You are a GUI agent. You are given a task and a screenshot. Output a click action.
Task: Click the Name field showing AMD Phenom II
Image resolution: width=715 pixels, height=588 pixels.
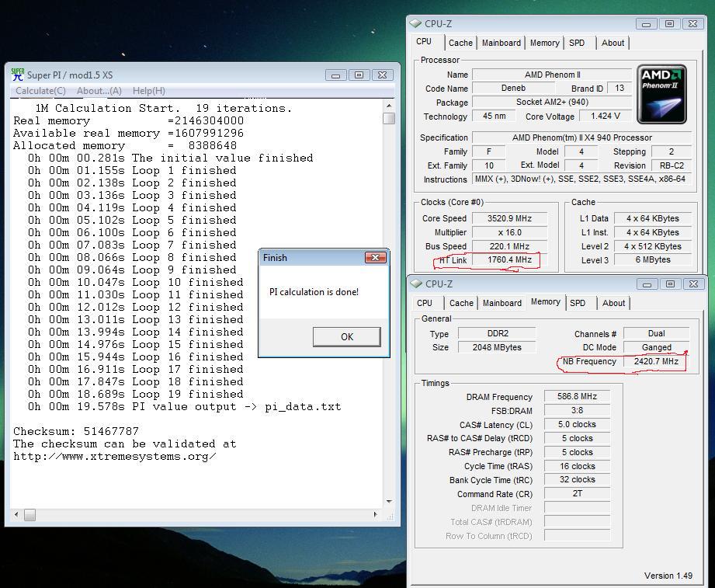click(x=552, y=75)
